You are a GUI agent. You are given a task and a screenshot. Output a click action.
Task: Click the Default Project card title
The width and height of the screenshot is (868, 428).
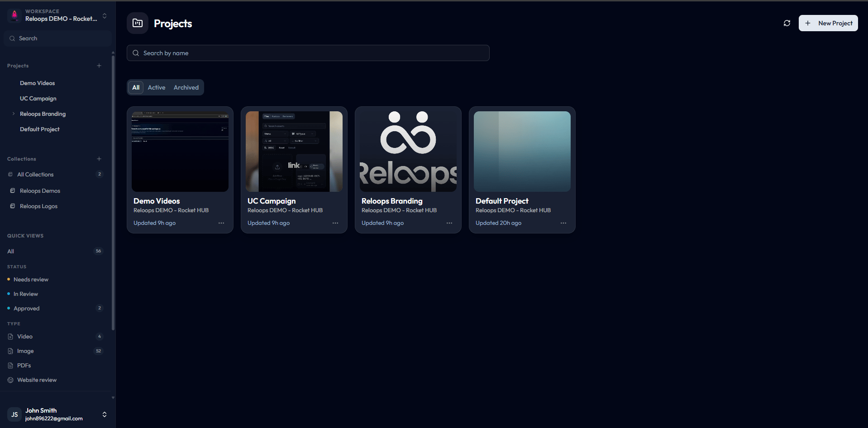coord(502,201)
